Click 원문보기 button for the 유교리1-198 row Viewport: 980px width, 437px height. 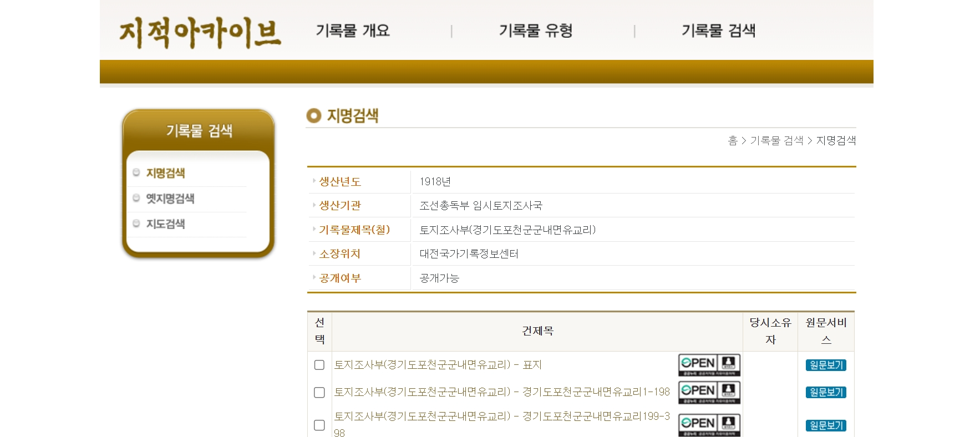(x=826, y=392)
